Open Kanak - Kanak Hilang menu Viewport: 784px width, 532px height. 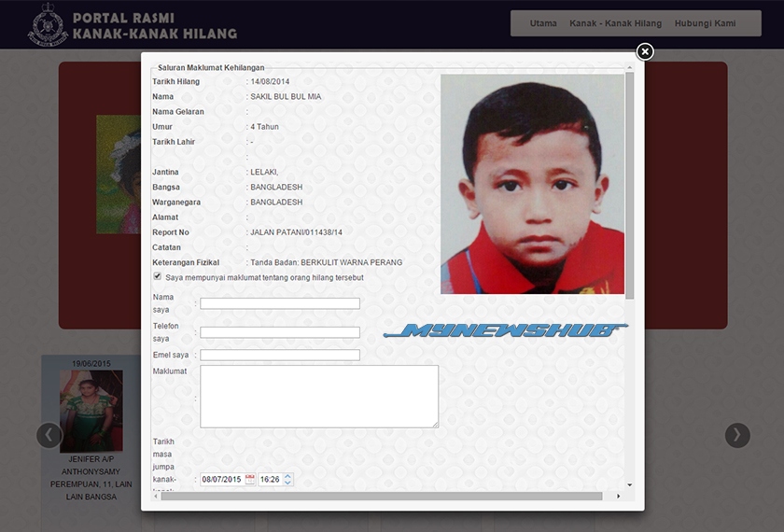pyautogui.click(x=615, y=23)
